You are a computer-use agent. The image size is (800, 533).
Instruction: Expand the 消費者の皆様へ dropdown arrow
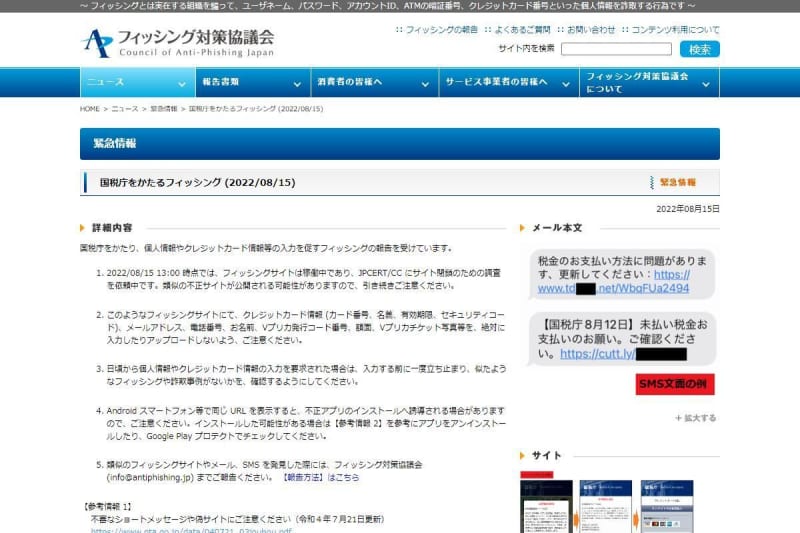[x=425, y=82]
